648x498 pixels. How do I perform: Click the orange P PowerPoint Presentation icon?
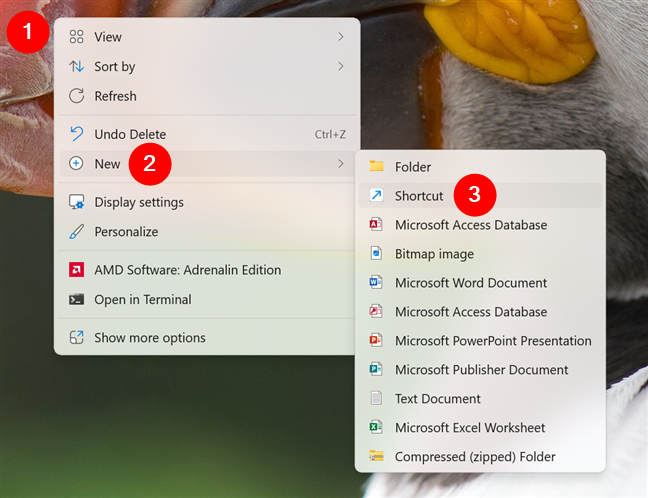pos(376,340)
